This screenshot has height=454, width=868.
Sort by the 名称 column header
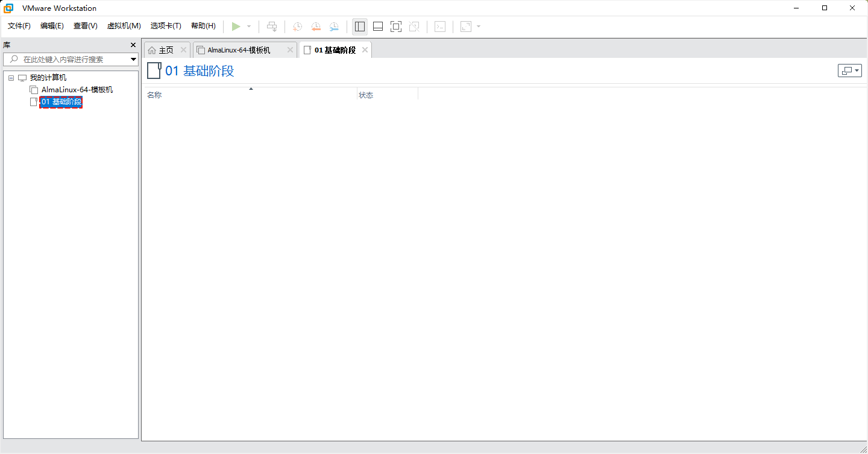(154, 95)
